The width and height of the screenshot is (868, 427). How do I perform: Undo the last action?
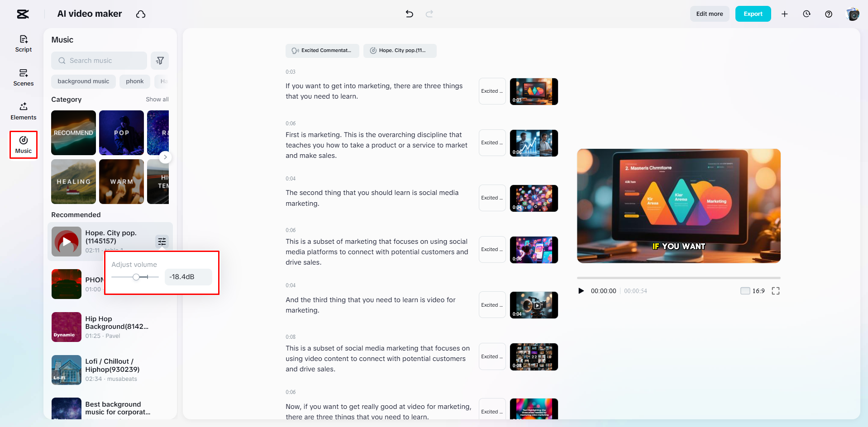click(x=410, y=14)
